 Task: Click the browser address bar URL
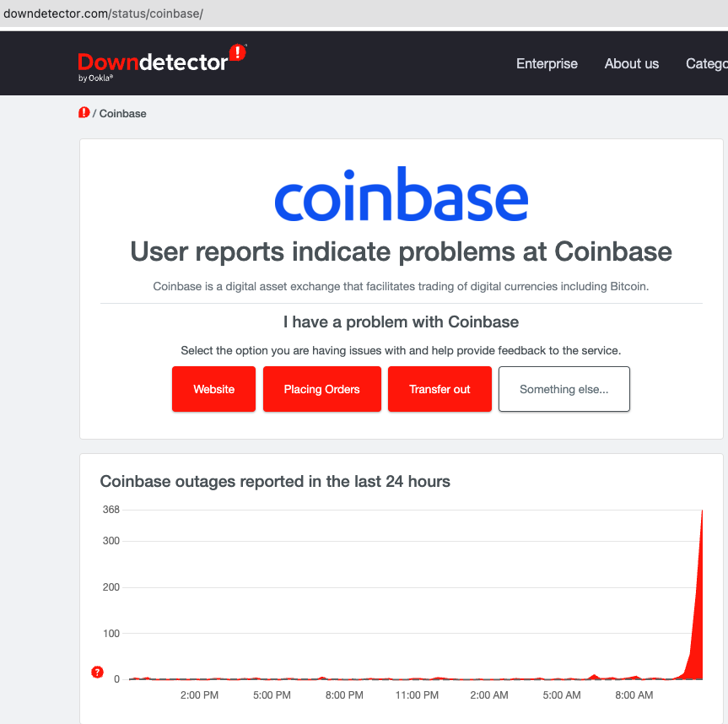(x=103, y=14)
